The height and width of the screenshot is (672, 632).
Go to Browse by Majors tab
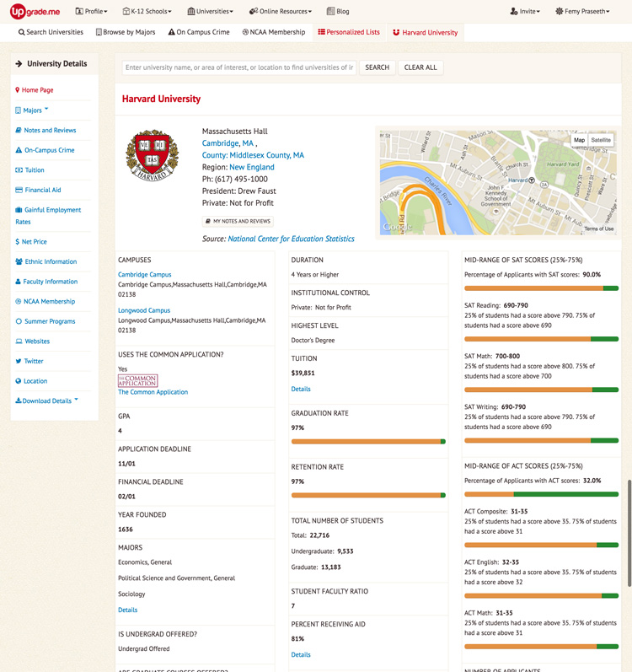126,32
